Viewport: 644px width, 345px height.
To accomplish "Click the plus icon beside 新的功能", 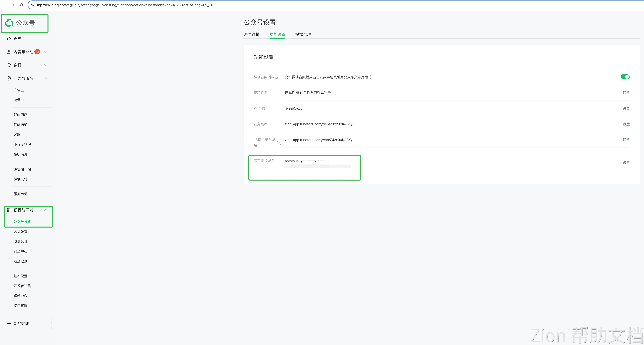I will click(x=9, y=323).
